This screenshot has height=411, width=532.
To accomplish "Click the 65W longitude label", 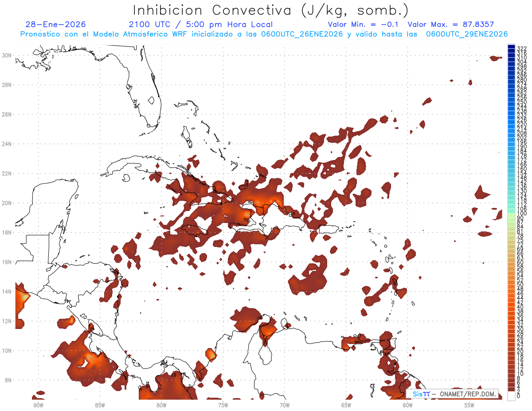I will [x=346, y=404].
